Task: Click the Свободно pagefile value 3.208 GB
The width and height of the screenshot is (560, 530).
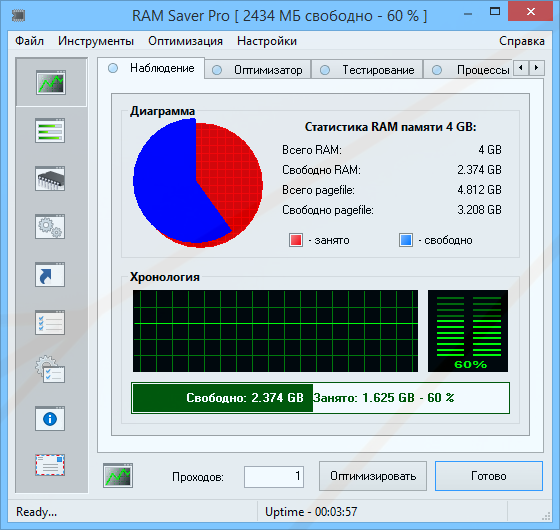Action: pyautogui.click(x=479, y=210)
